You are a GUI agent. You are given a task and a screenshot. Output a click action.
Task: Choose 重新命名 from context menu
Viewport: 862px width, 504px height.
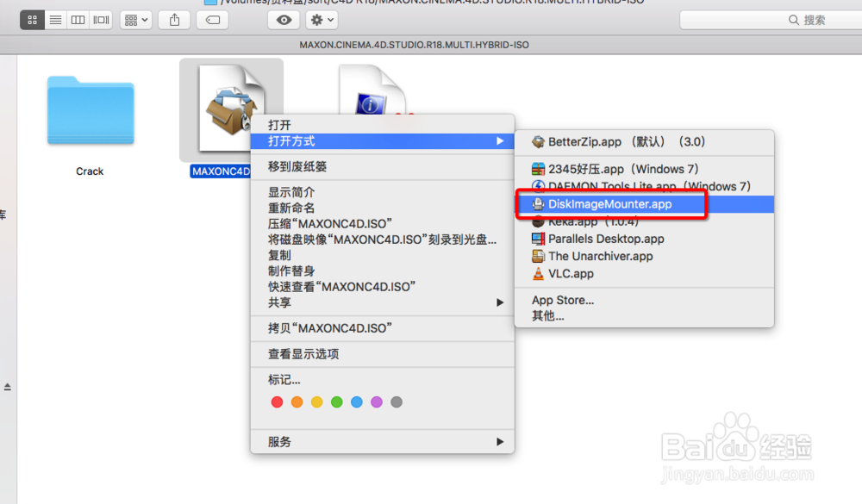(382, 208)
